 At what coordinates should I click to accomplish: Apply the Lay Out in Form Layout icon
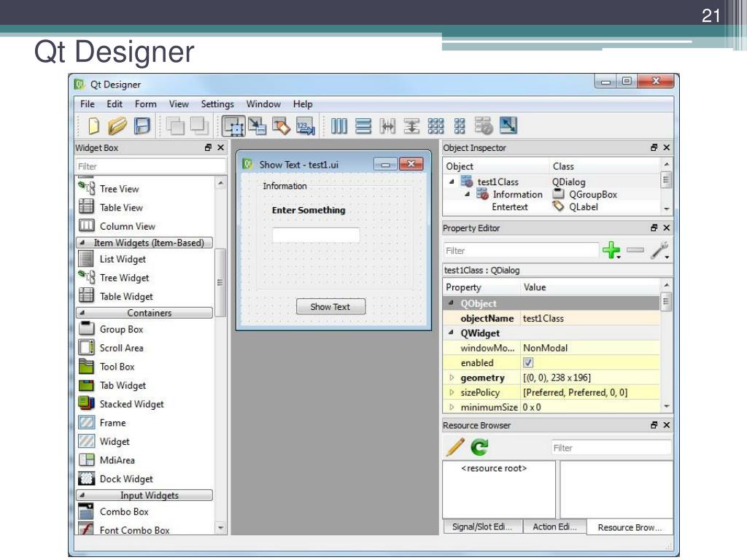point(460,126)
